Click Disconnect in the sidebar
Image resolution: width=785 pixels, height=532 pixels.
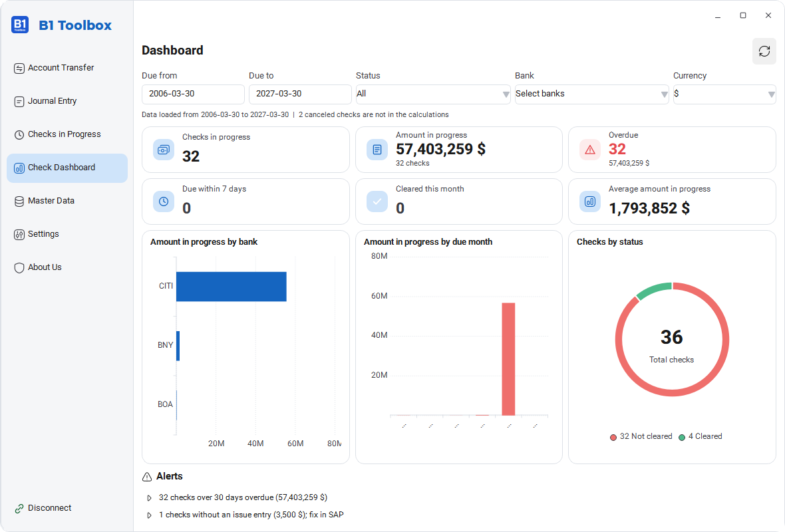point(67,508)
